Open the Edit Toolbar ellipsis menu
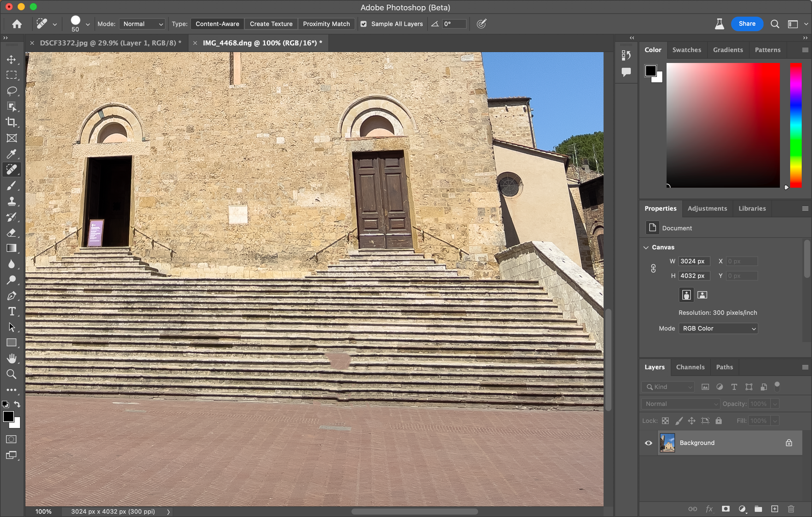Image resolution: width=812 pixels, height=517 pixels. [12, 390]
